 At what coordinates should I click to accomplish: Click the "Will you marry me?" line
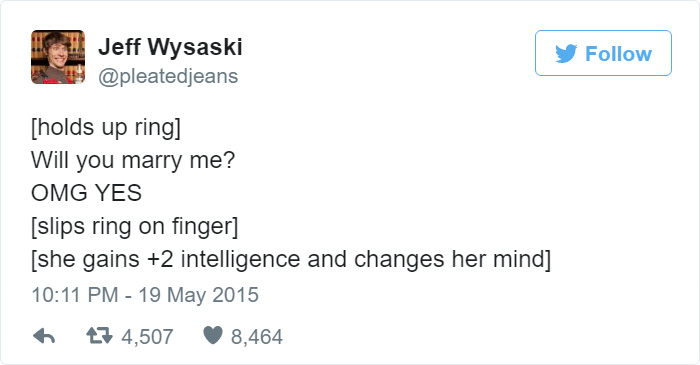point(133,160)
